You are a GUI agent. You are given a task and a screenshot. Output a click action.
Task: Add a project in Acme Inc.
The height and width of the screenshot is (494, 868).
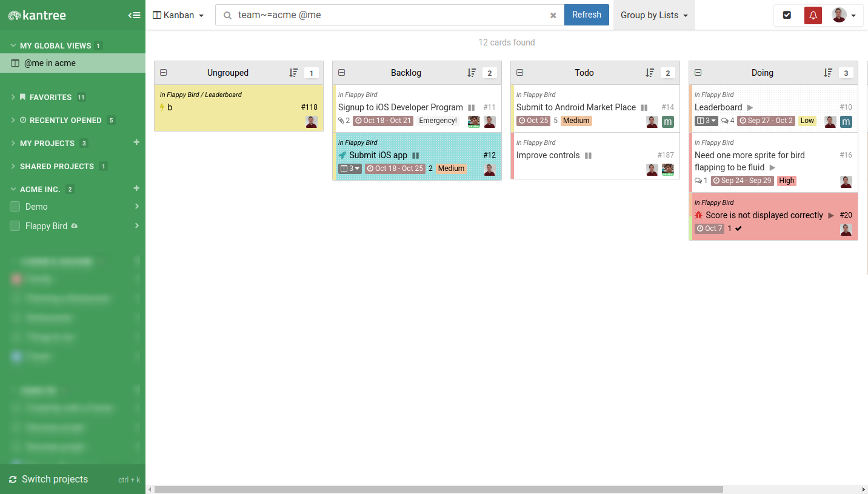(136, 189)
